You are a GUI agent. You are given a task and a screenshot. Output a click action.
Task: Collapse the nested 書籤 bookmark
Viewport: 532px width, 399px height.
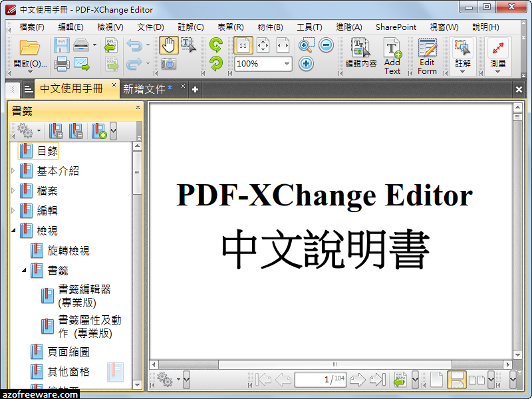tap(24, 271)
